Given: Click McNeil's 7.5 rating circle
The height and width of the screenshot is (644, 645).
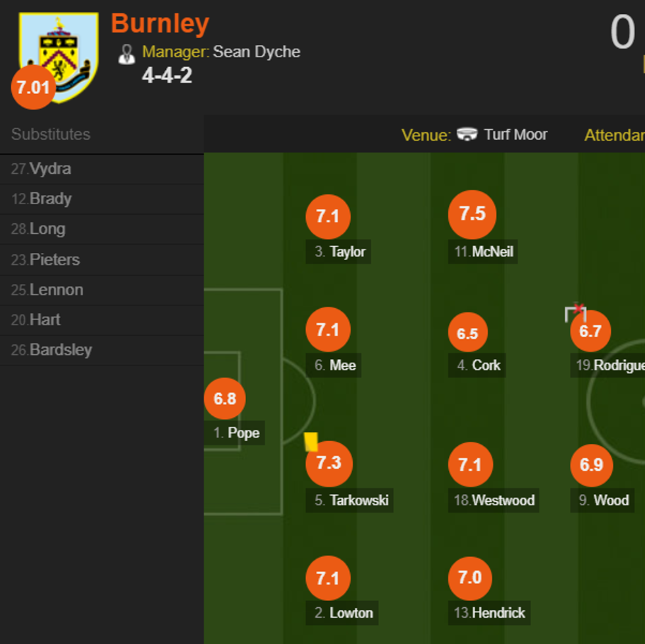Looking at the screenshot, I should 472,214.
